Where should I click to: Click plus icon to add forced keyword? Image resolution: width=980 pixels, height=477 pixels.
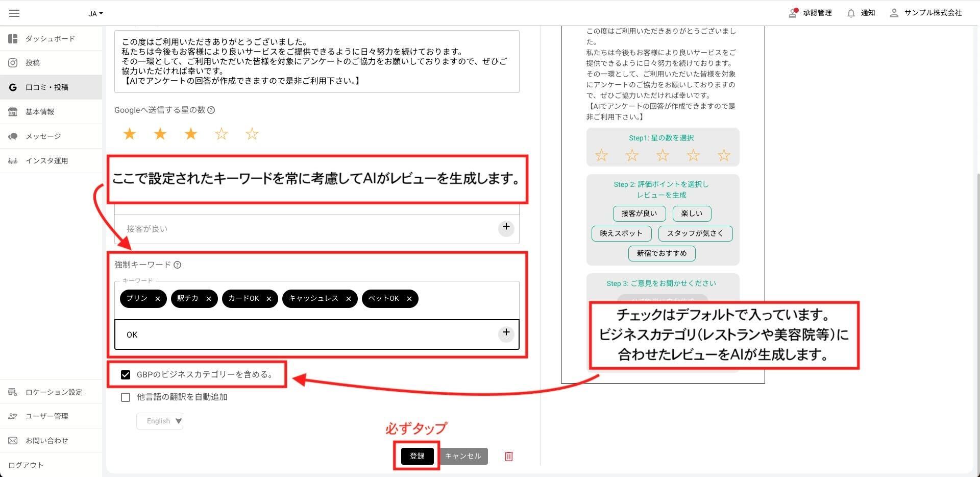[506, 333]
